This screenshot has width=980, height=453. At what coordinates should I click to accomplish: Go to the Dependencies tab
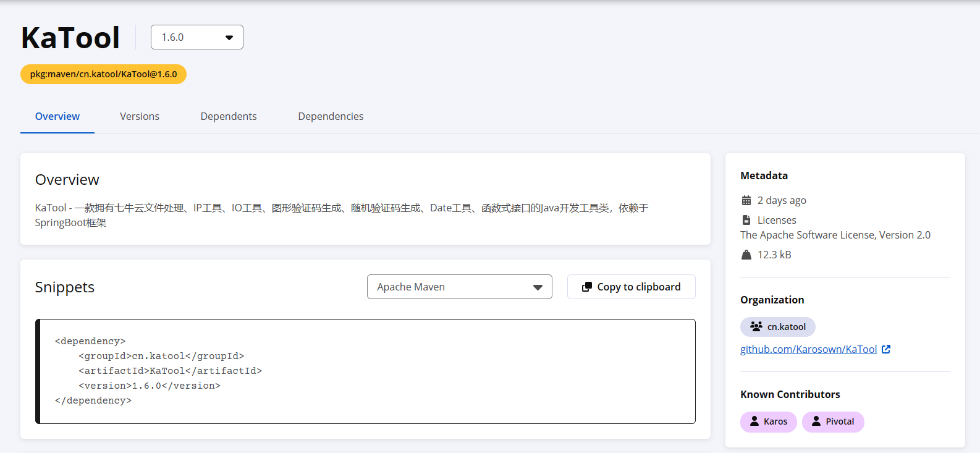tap(331, 116)
